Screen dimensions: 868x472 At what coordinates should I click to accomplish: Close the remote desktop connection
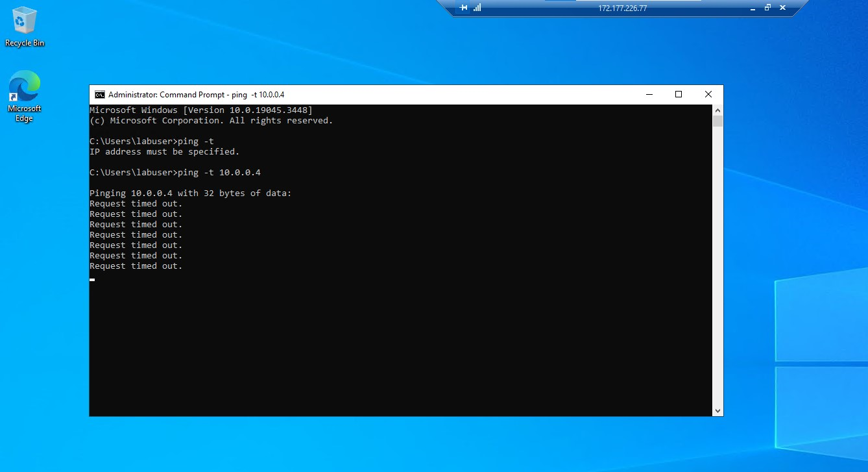point(782,8)
